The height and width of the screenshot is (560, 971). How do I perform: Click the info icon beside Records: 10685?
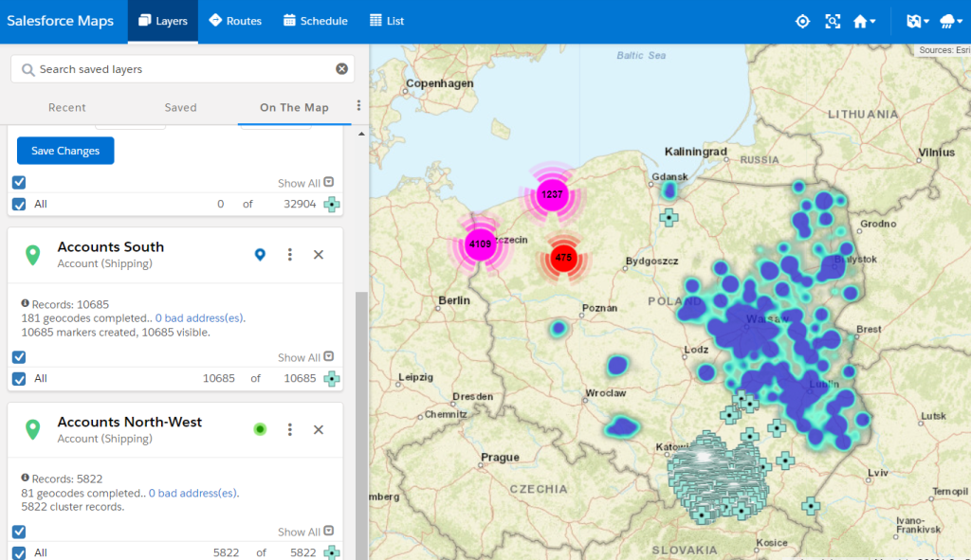(x=25, y=303)
